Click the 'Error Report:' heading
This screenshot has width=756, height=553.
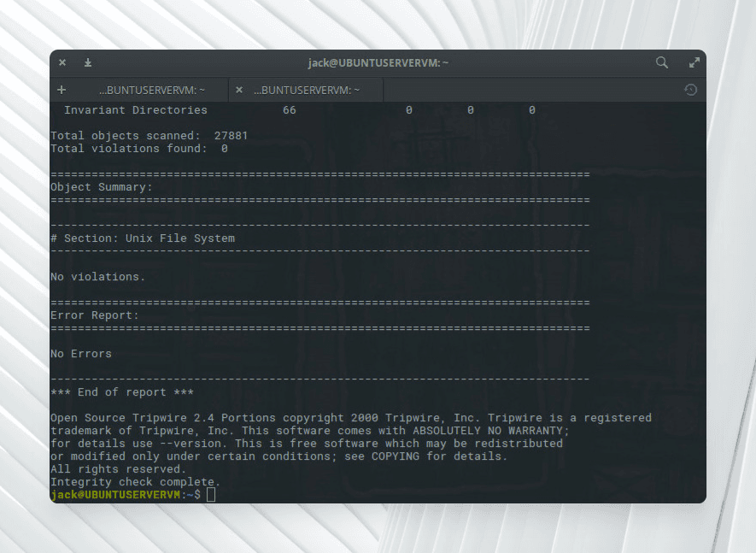pos(94,315)
